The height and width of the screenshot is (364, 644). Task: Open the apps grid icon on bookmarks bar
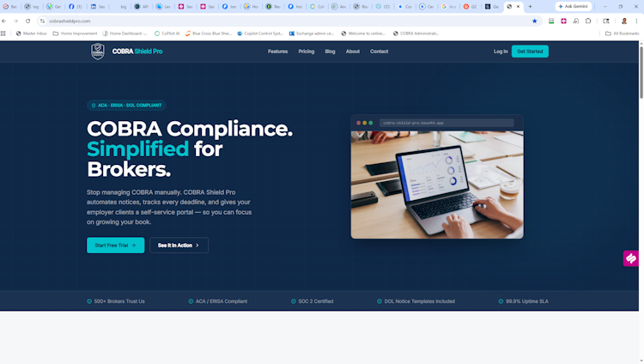pyautogui.click(x=3, y=33)
